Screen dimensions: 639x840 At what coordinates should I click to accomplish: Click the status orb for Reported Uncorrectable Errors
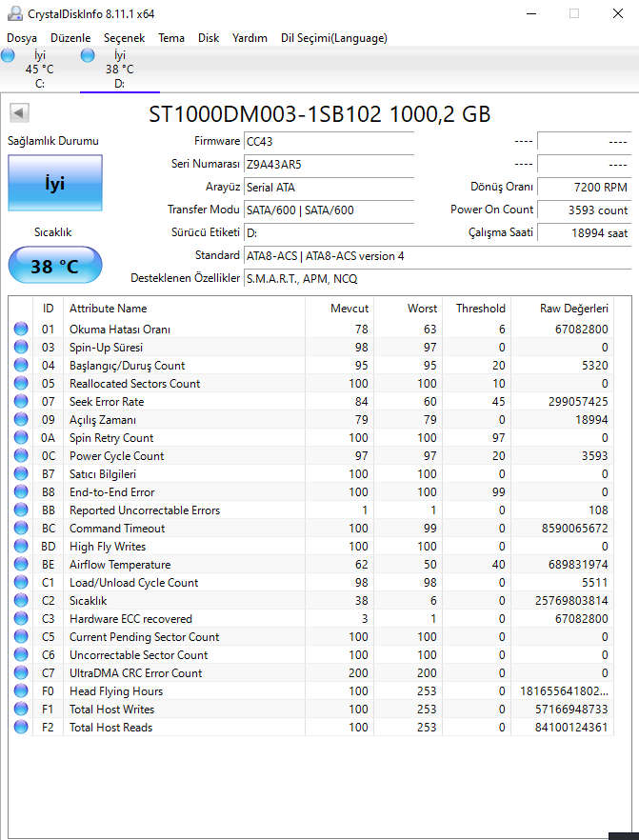(x=21, y=510)
